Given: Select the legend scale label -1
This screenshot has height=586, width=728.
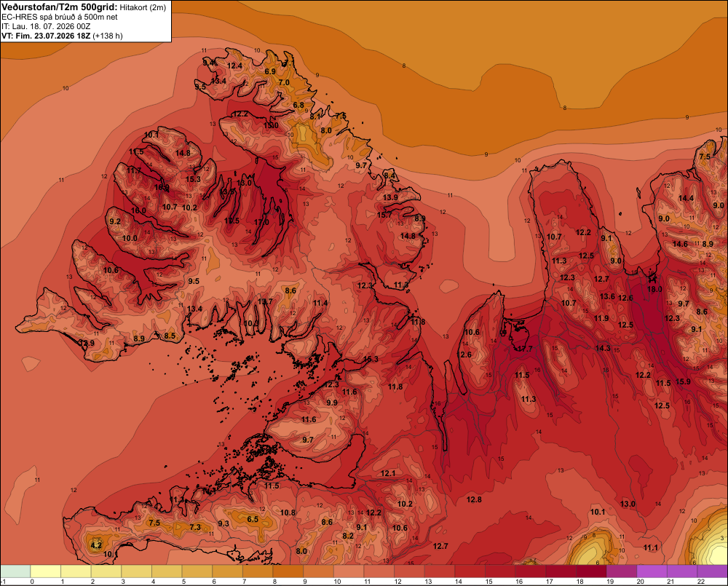Looking at the screenshot, I should click(x=3, y=582).
